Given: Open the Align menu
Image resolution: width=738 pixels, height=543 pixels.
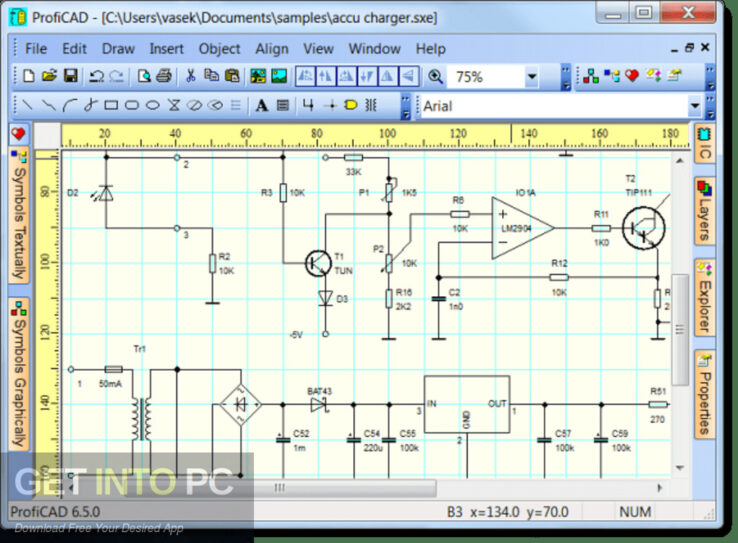Looking at the screenshot, I should click(x=272, y=48).
